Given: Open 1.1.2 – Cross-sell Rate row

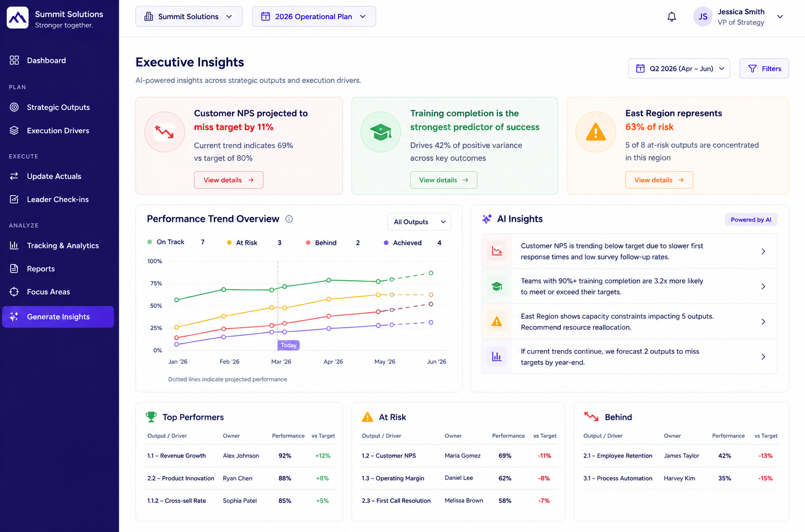Looking at the screenshot, I should coord(241,501).
